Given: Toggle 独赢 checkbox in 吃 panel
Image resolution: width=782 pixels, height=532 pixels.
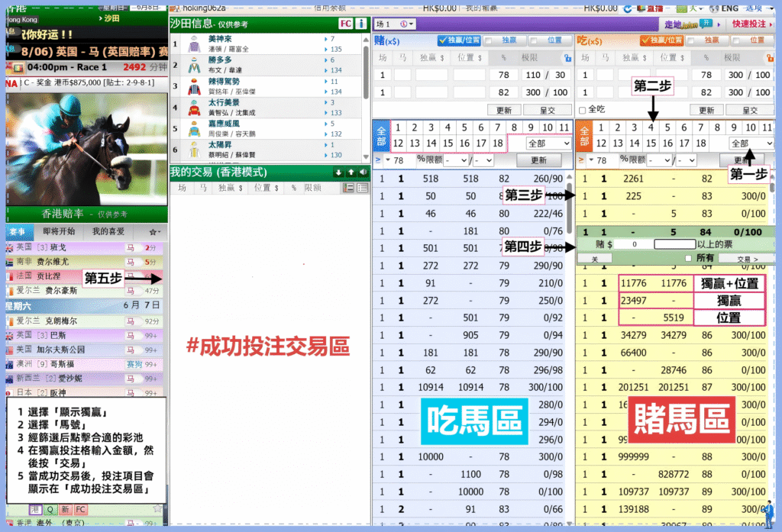Looking at the screenshot, I should [x=691, y=40].
